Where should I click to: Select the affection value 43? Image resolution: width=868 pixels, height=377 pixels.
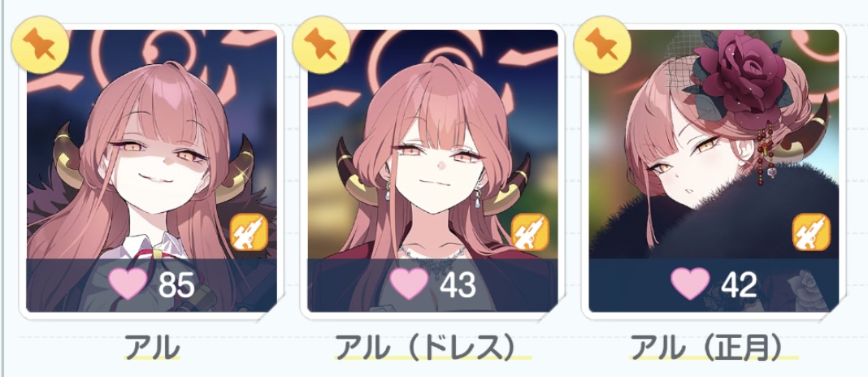tap(458, 285)
